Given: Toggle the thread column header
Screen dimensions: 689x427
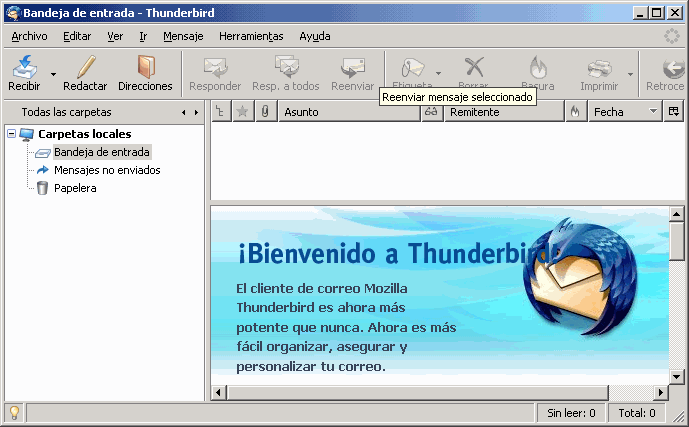Looking at the screenshot, I should [x=221, y=112].
